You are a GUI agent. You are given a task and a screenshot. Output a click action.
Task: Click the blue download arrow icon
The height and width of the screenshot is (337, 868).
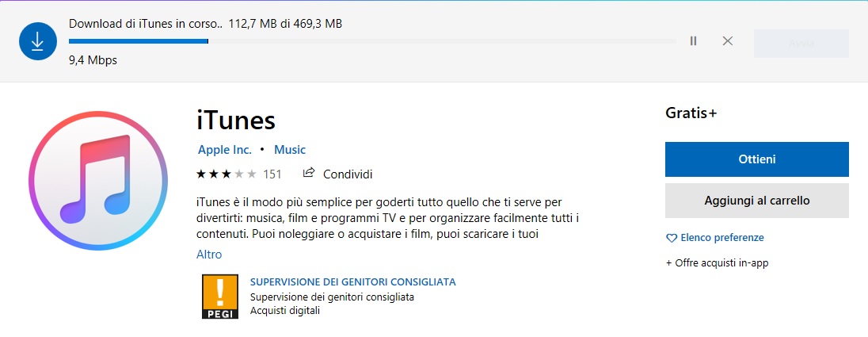point(38,41)
